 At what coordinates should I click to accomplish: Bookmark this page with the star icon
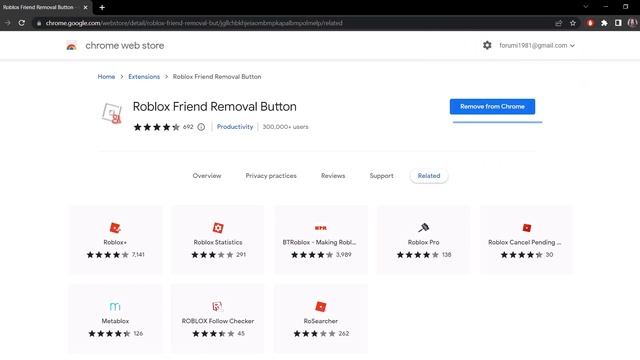[573, 23]
